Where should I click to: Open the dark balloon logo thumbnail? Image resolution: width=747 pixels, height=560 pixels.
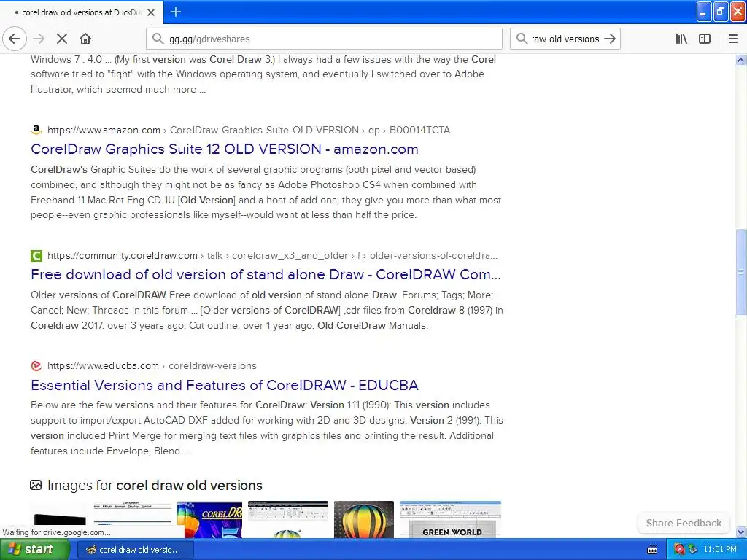[x=364, y=519]
